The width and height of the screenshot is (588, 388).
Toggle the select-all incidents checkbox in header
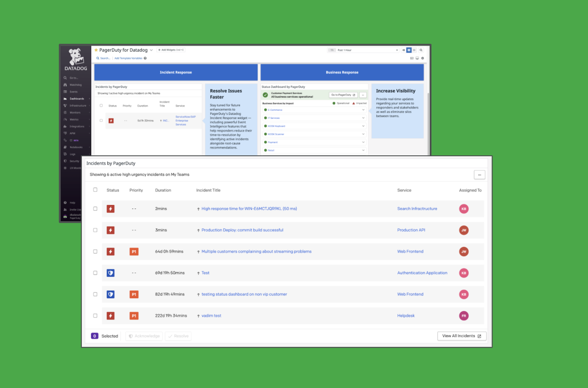[95, 190]
